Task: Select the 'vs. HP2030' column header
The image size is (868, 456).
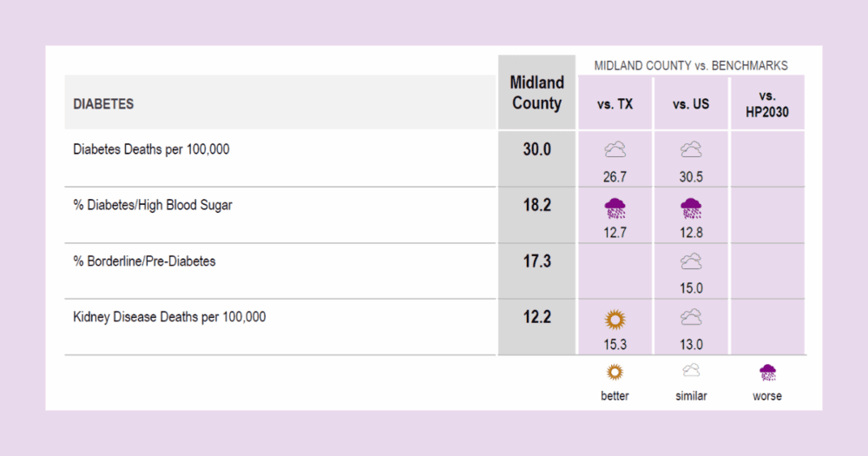Action: [767, 103]
